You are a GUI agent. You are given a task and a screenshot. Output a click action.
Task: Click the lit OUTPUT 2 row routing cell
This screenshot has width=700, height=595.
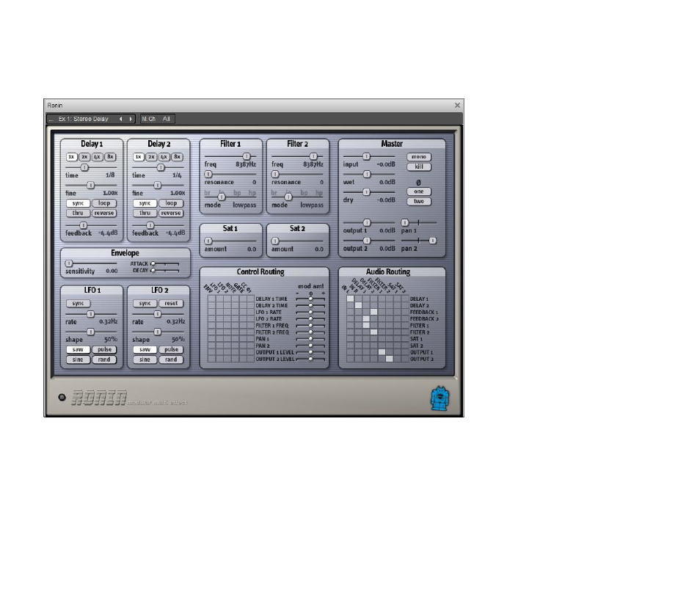tap(390, 359)
